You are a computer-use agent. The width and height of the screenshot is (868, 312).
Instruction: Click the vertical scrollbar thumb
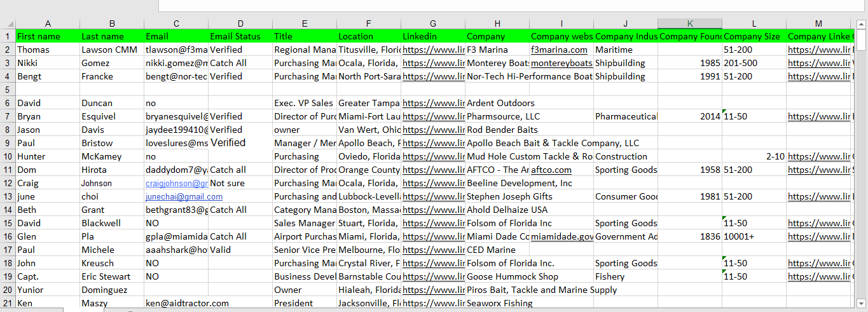(862, 39)
